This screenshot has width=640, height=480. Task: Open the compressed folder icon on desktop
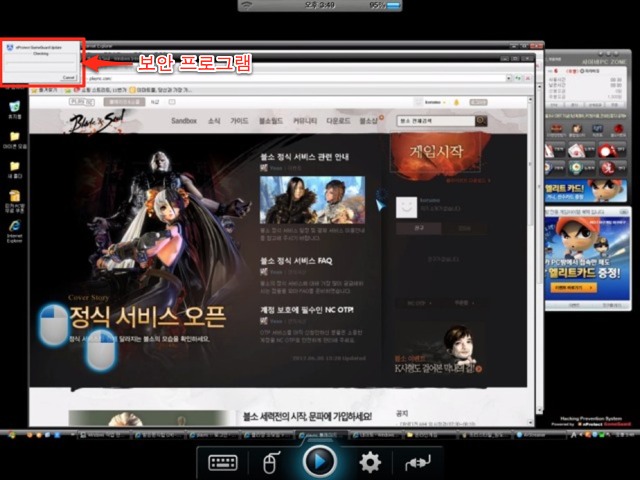coord(14,201)
